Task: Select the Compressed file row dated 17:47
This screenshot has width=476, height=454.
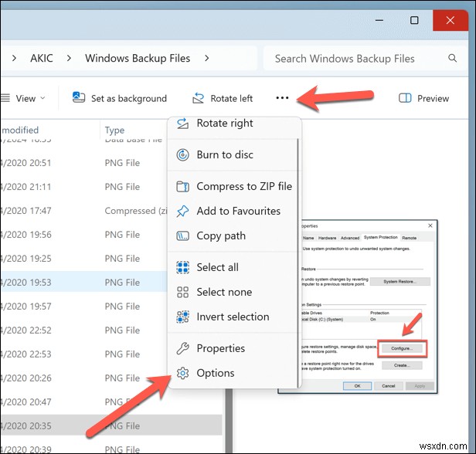Action: pyautogui.click(x=83, y=211)
